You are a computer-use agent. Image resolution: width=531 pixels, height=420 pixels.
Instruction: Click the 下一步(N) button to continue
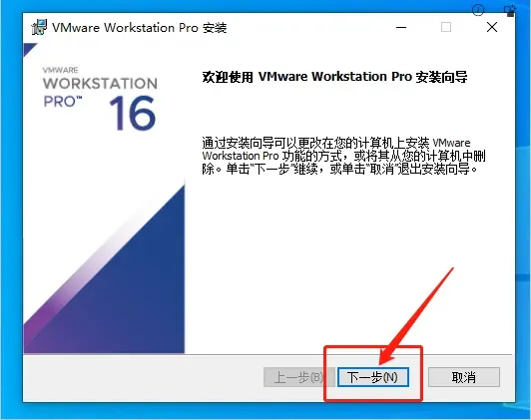(373, 377)
